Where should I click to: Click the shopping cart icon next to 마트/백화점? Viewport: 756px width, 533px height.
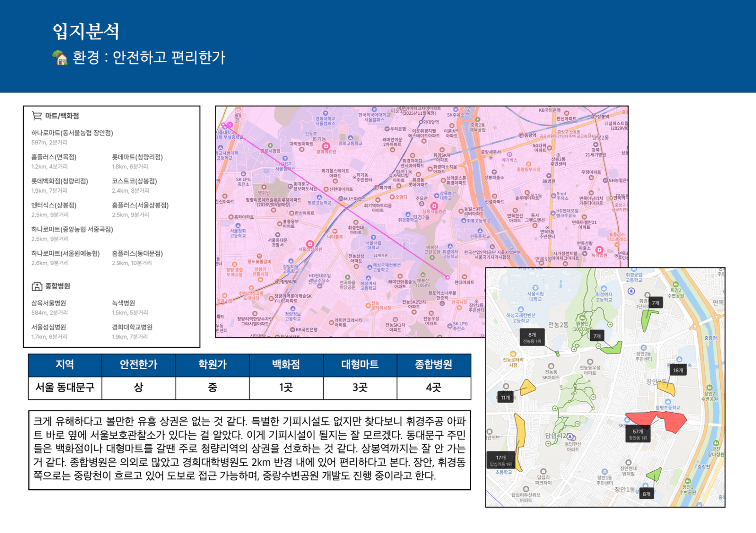(x=37, y=116)
